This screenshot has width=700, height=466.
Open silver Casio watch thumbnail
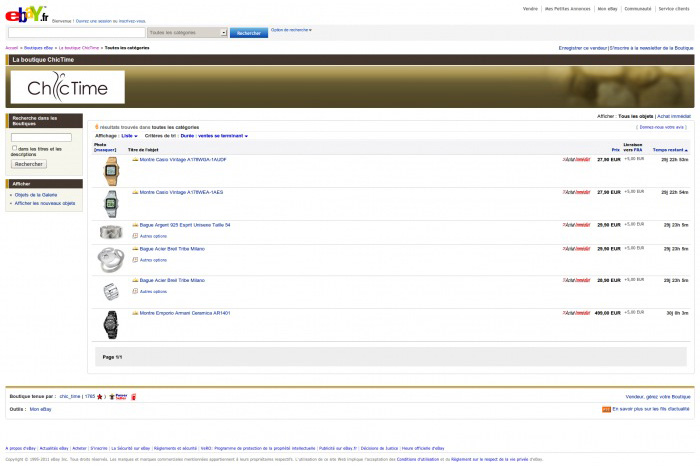[x=111, y=204]
